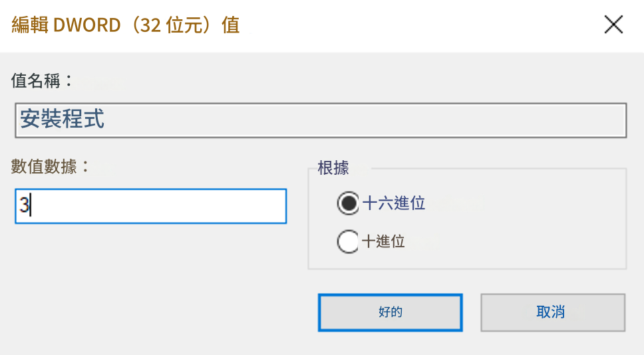Click the 安裝程式 text in name field
This screenshot has width=644, height=355.
(x=62, y=120)
